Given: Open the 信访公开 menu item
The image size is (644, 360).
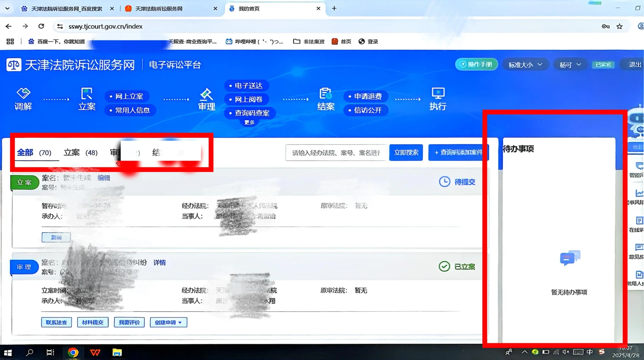Looking at the screenshot, I should (x=366, y=110).
